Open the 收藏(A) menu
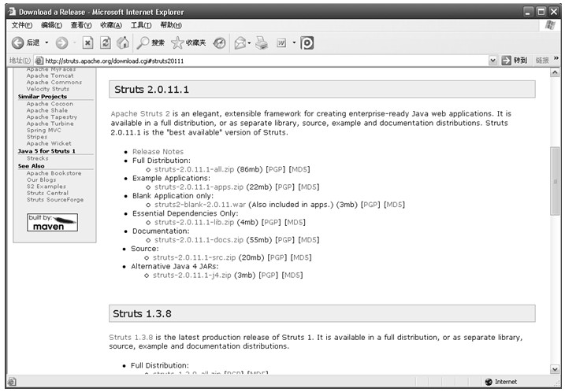 pos(111,25)
